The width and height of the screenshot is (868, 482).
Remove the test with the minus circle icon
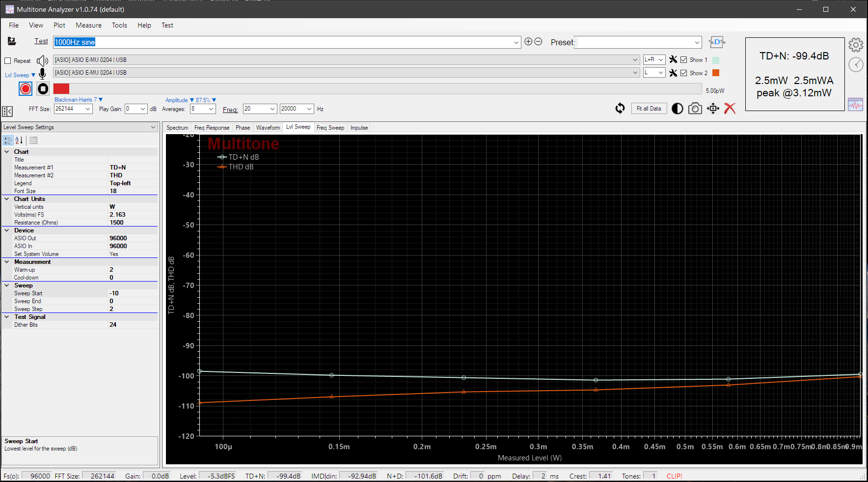(x=538, y=42)
